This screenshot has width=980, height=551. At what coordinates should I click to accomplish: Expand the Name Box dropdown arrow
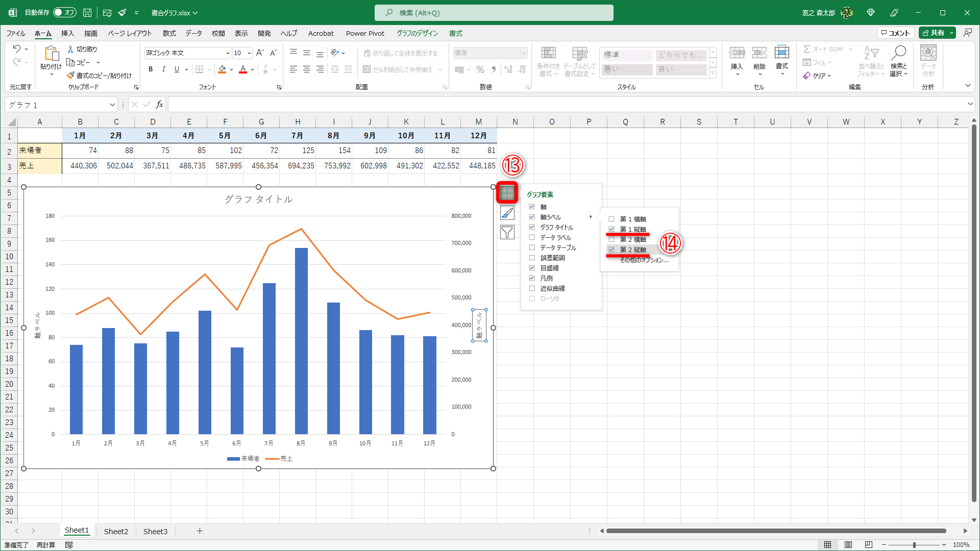(x=112, y=105)
